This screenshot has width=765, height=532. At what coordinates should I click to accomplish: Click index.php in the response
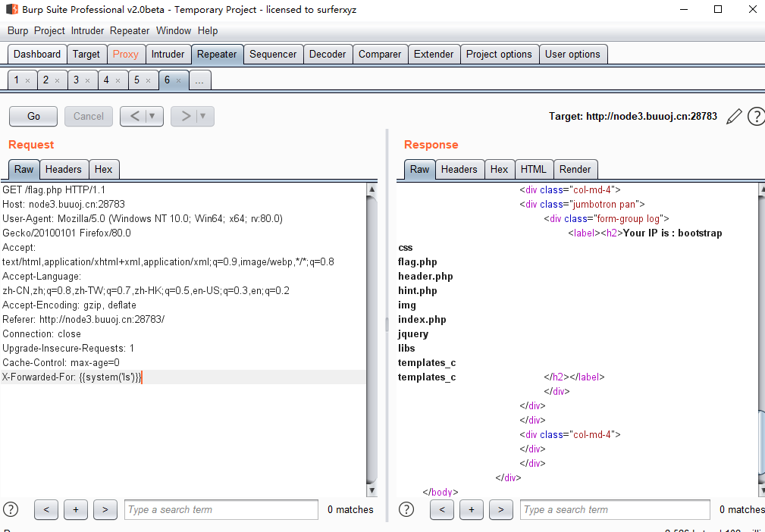(x=422, y=319)
